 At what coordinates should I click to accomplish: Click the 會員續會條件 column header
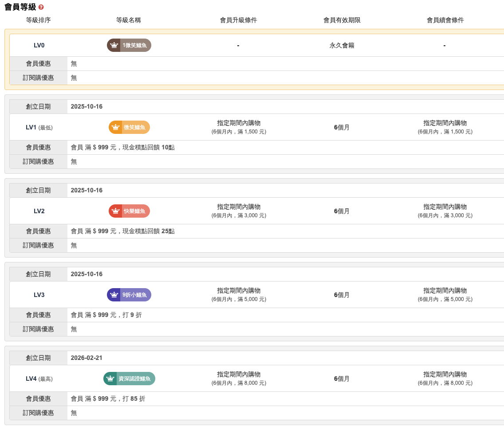point(445,20)
